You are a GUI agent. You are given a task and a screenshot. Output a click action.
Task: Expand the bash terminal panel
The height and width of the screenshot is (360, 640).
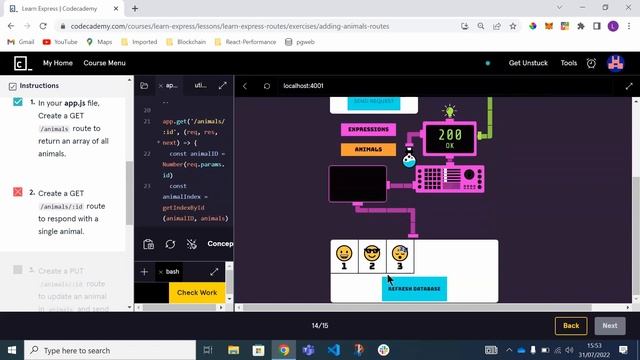pyautogui.click(x=214, y=272)
